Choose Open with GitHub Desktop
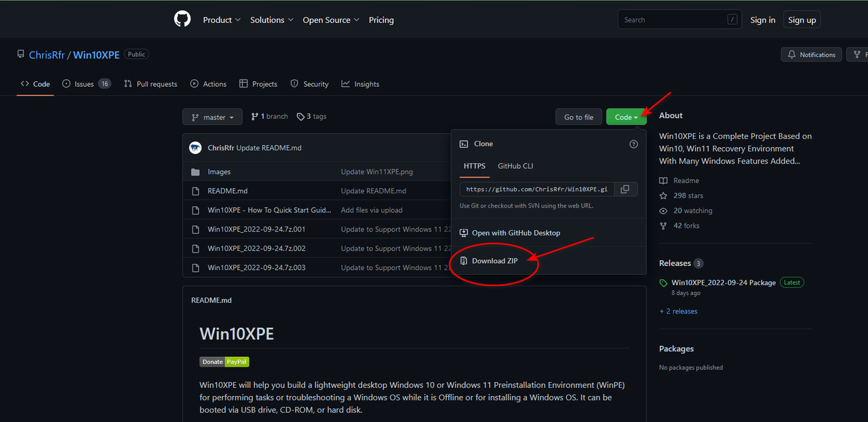The height and width of the screenshot is (422, 868). pyautogui.click(x=516, y=233)
